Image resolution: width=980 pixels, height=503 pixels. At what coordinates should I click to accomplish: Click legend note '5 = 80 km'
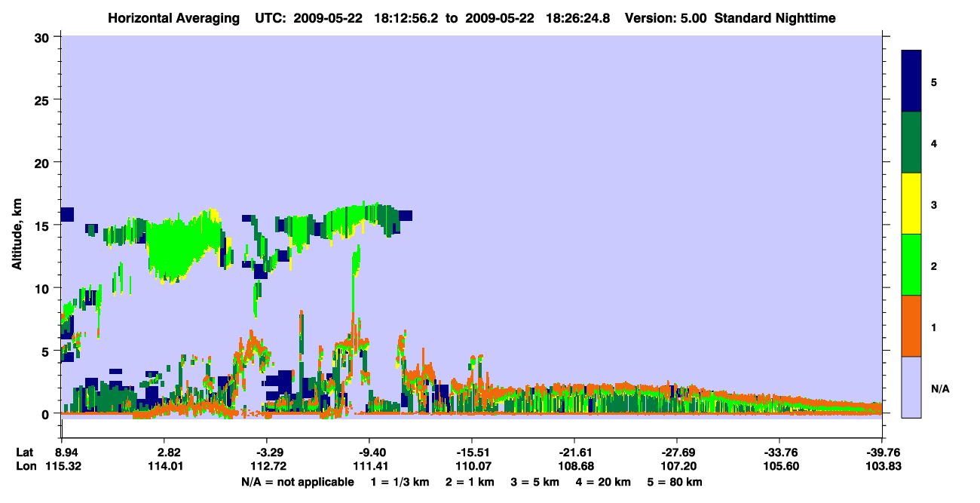pos(676,482)
